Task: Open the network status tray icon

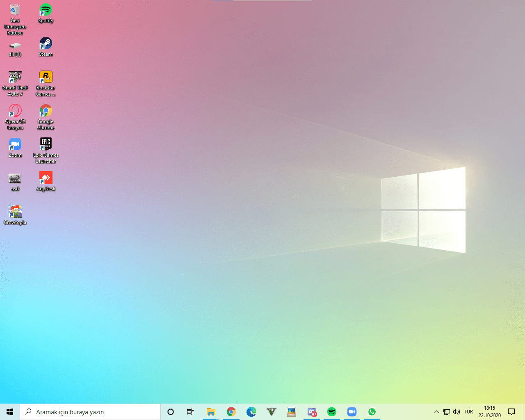Action: (x=447, y=412)
